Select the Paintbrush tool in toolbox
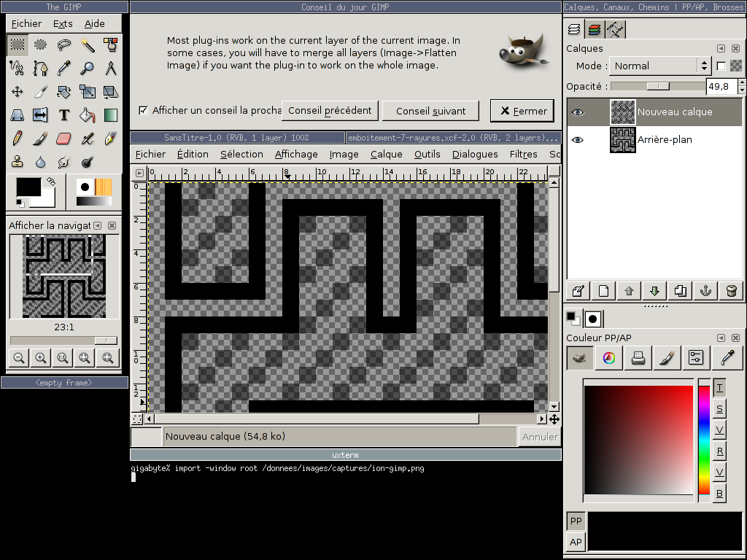The image size is (747, 560). click(41, 138)
